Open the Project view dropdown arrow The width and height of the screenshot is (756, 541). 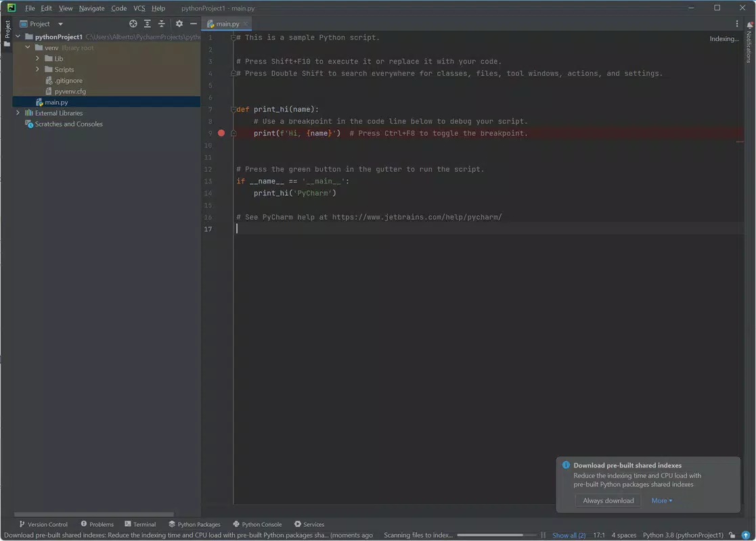point(60,24)
